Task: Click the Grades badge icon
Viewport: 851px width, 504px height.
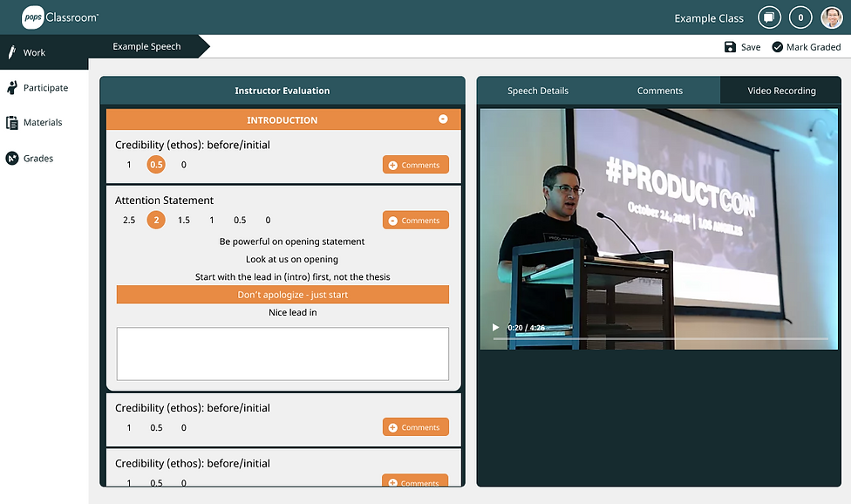Action: (x=12, y=158)
